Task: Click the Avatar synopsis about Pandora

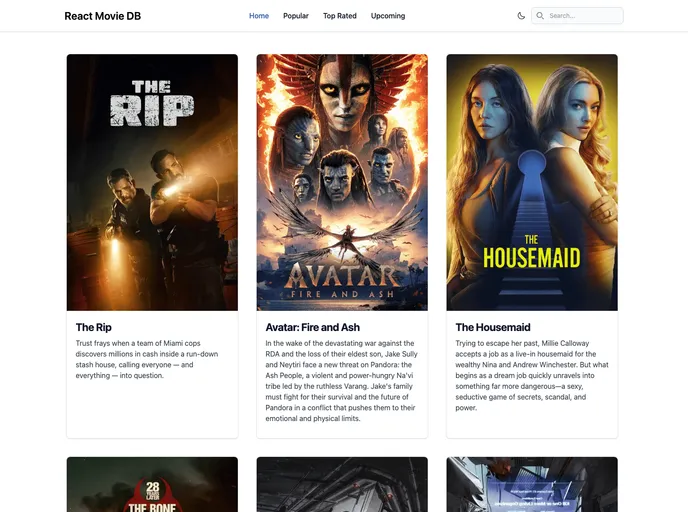Action: pyautogui.click(x=341, y=380)
